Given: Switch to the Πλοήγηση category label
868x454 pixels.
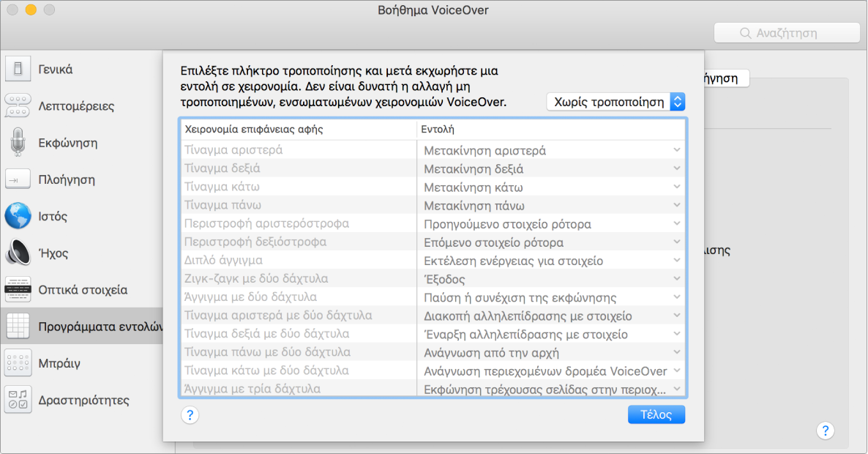Looking at the screenshot, I should [67, 179].
